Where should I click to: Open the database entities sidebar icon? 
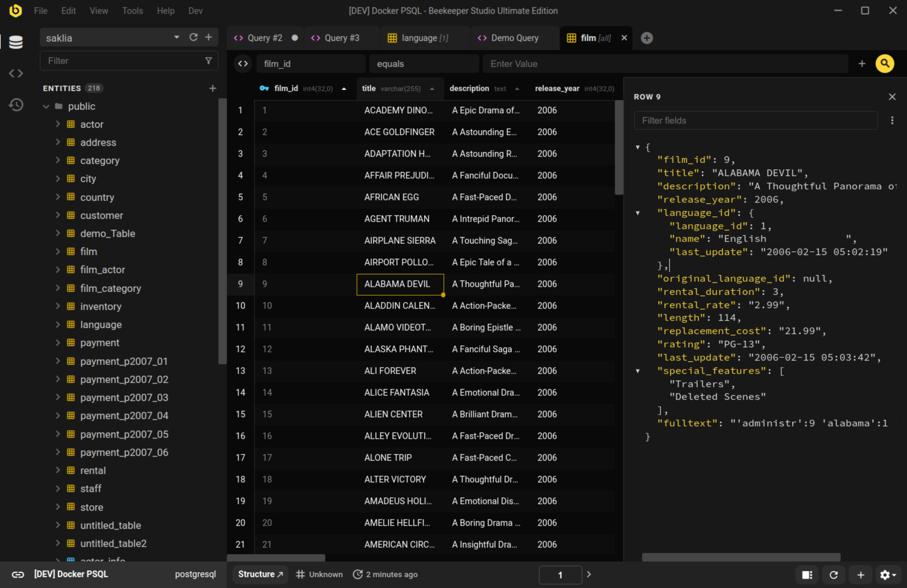click(x=16, y=42)
